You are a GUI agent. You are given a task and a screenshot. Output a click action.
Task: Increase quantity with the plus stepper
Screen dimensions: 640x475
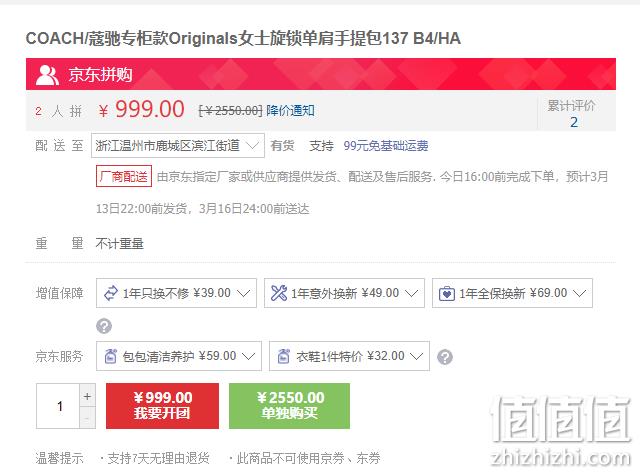(x=87, y=395)
